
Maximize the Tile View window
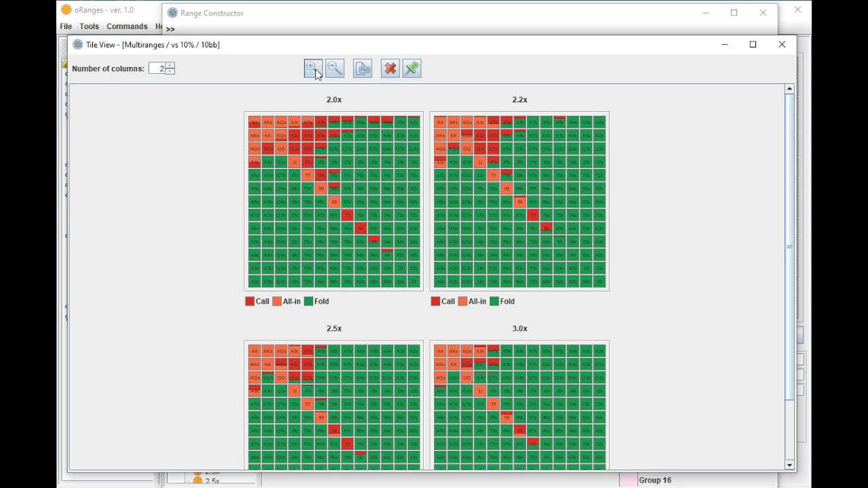pyautogui.click(x=753, y=45)
